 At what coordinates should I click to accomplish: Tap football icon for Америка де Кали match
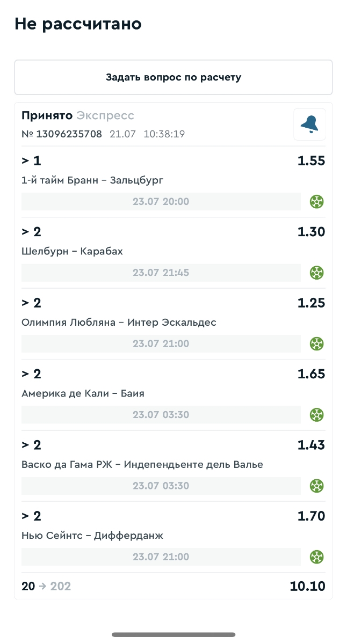point(317,415)
